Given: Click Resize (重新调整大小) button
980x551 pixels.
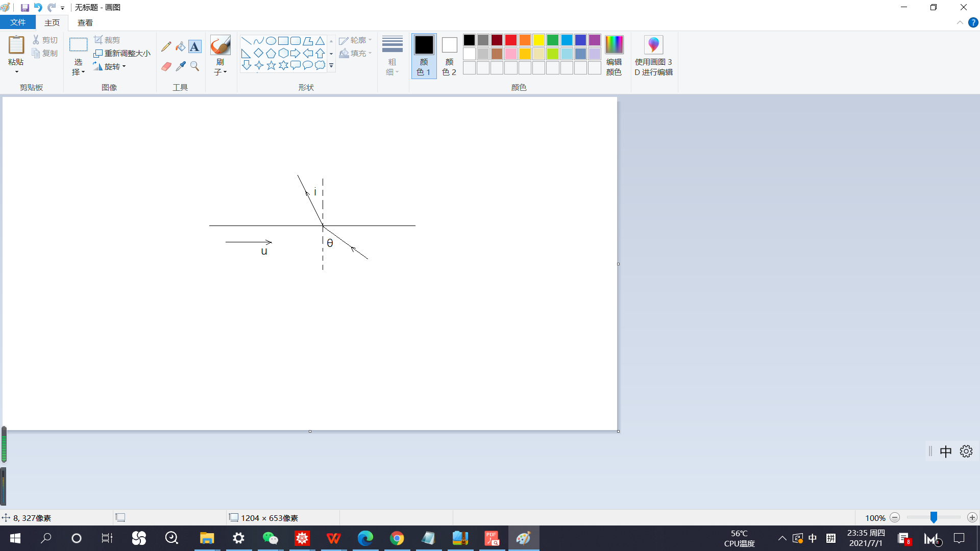Looking at the screenshot, I should (122, 53).
